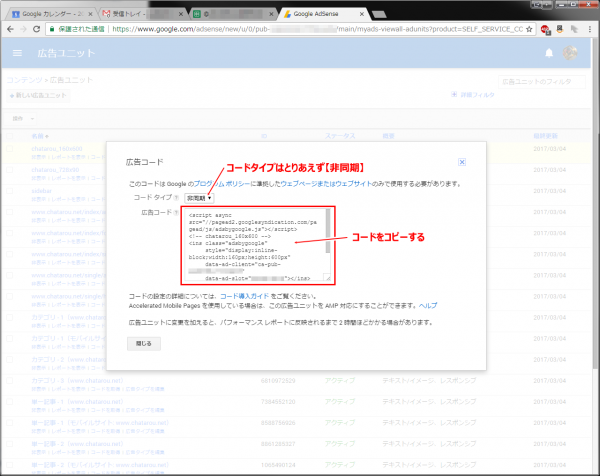Check the chatarou_728x90 row checkbox
This screenshot has width=600, height=476.
(x=10, y=170)
